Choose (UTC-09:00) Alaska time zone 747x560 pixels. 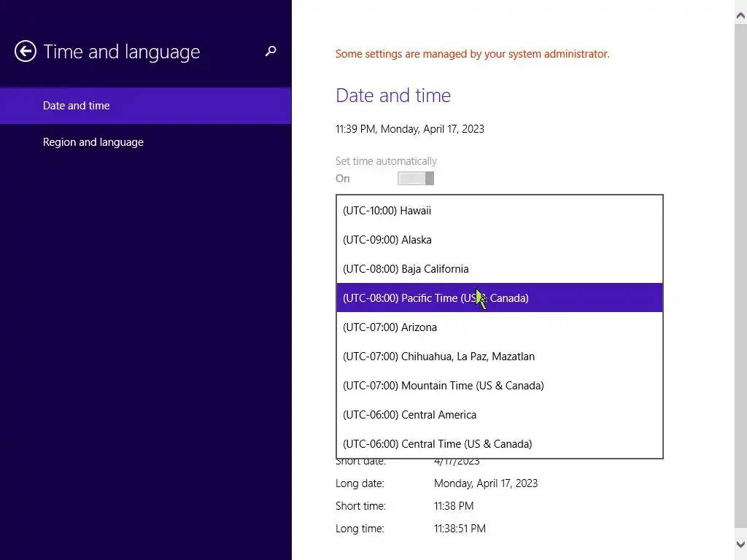pos(499,239)
